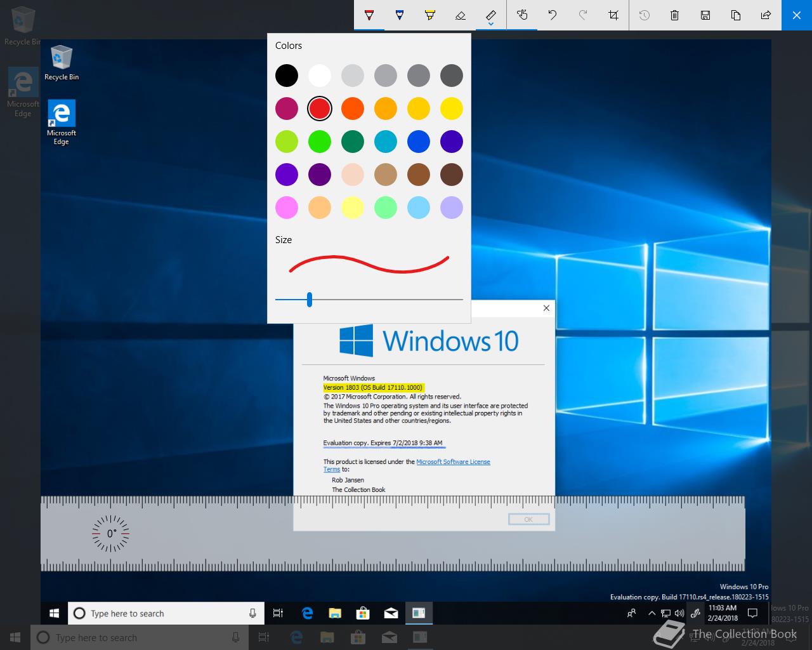
Task: Click the Version 1803 highlighted text
Action: 373,387
